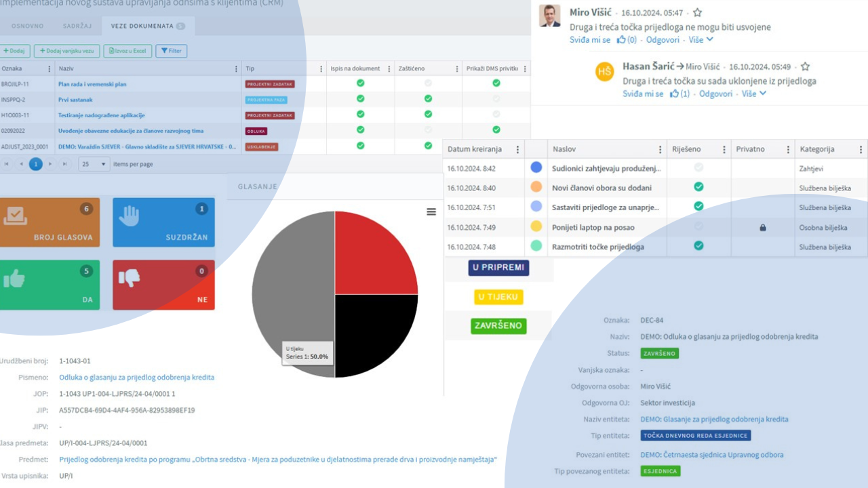
Task: Open Plan rada i vremenski plan link
Action: pos(92,84)
